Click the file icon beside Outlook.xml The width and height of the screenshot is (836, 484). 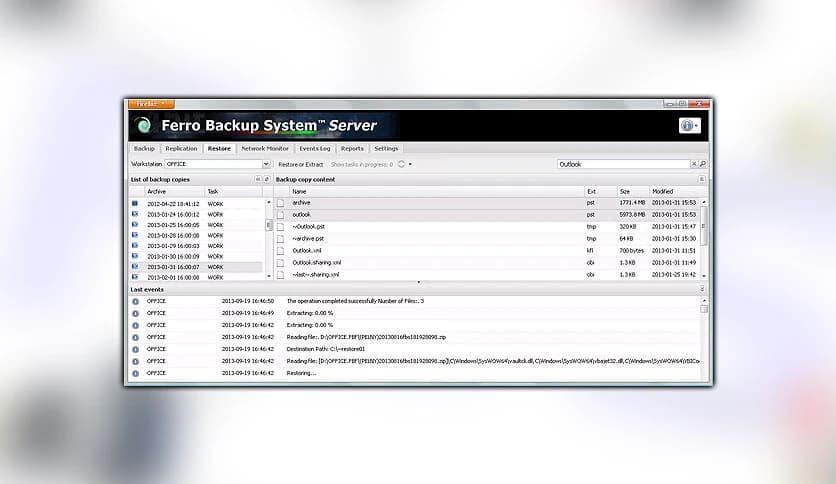[280, 251]
